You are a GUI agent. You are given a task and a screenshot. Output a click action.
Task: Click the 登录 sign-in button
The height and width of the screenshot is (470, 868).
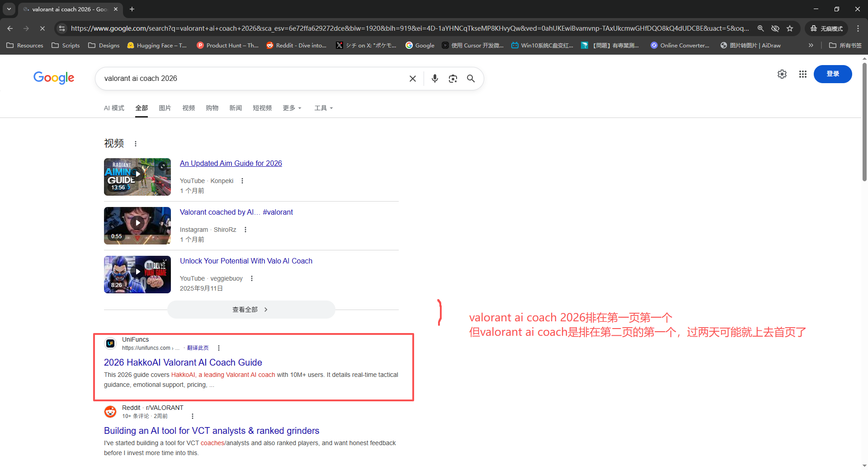[x=833, y=74]
